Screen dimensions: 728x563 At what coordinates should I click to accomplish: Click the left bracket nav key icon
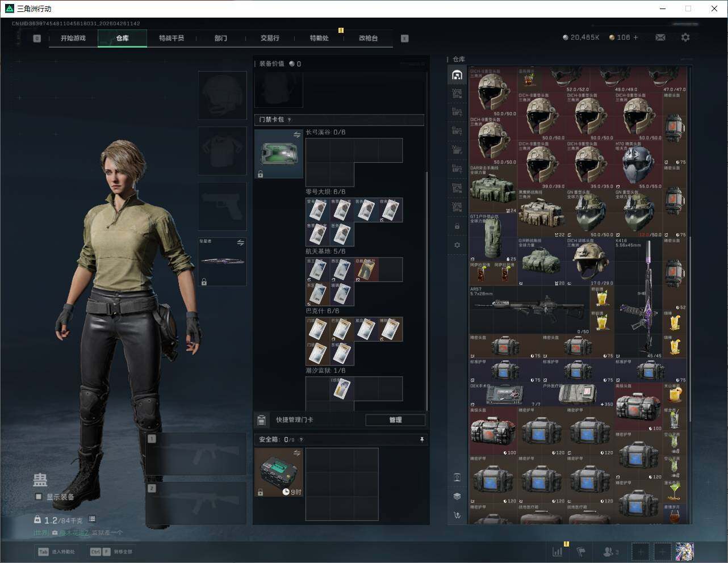point(37,39)
